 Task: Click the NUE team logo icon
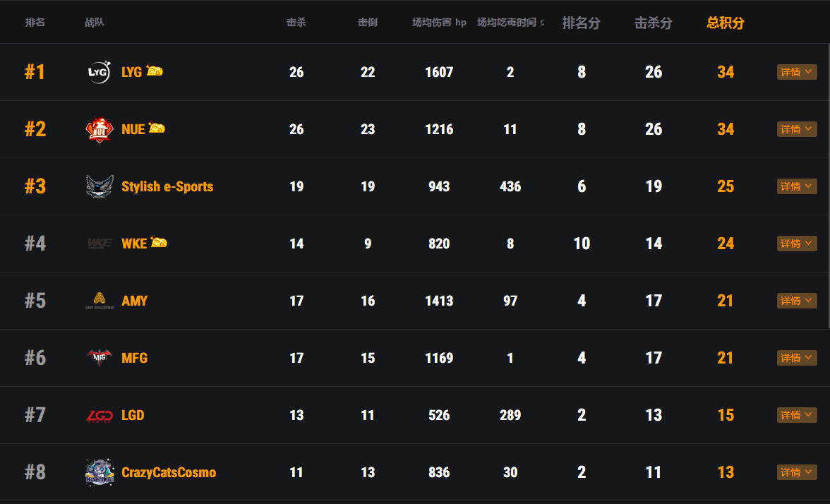(99, 129)
